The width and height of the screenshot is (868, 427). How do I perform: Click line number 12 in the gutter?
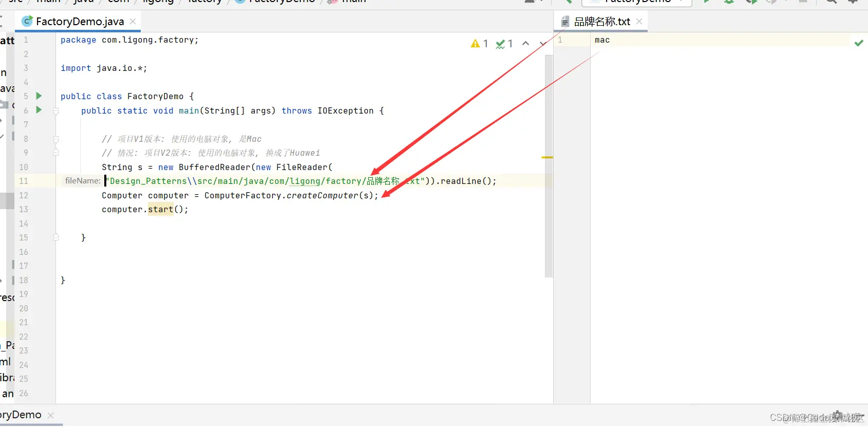click(24, 195)
